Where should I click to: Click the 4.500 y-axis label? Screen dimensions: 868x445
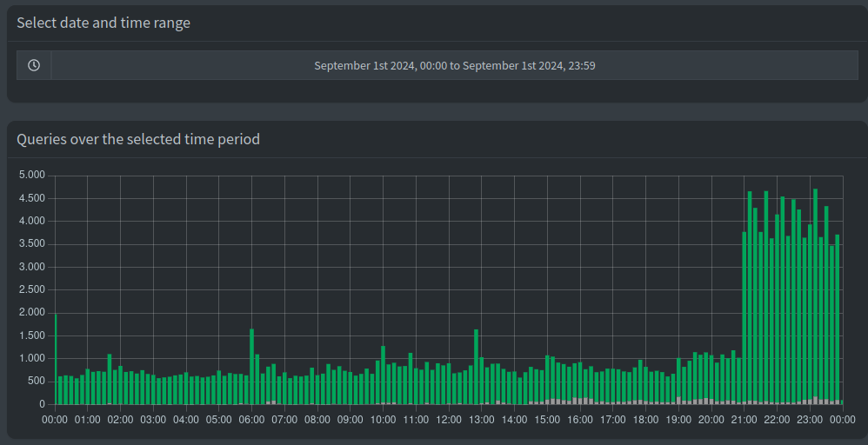click(x=32, y=198)
